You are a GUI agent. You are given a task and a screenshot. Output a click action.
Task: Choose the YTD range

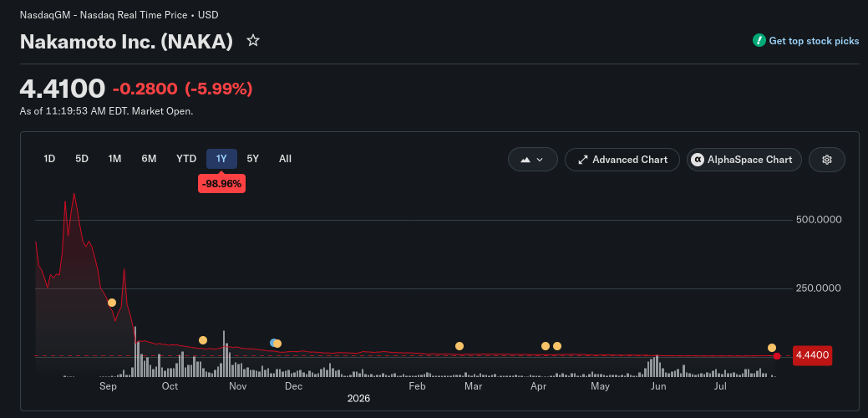click(186, 159)
